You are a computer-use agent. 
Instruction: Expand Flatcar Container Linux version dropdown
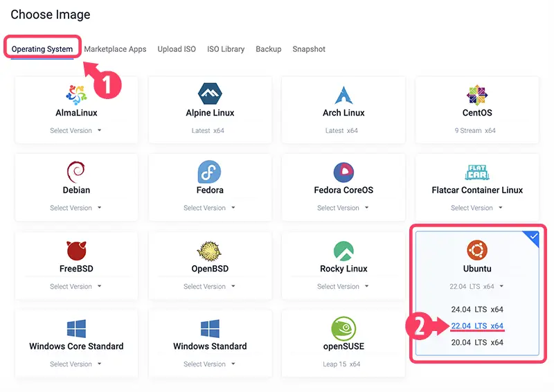[x=476, y=208]
